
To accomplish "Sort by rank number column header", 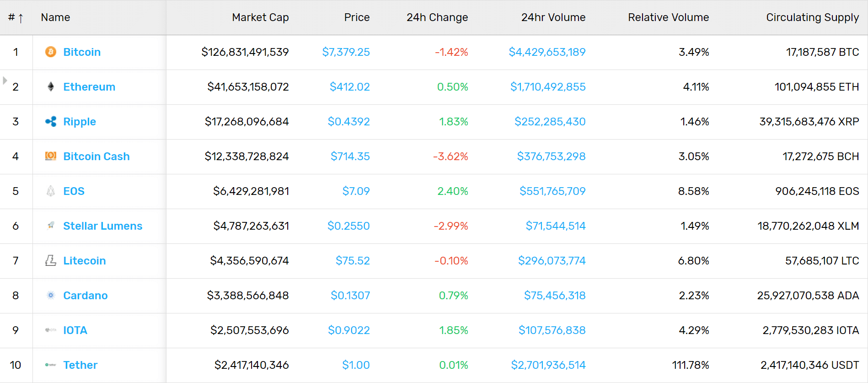I will (16, 17).
